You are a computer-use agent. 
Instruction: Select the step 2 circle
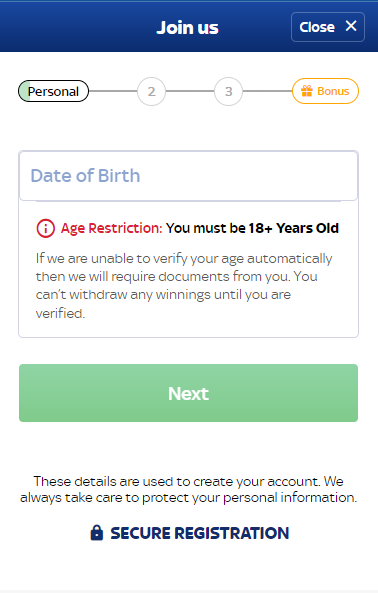(151, 92)
